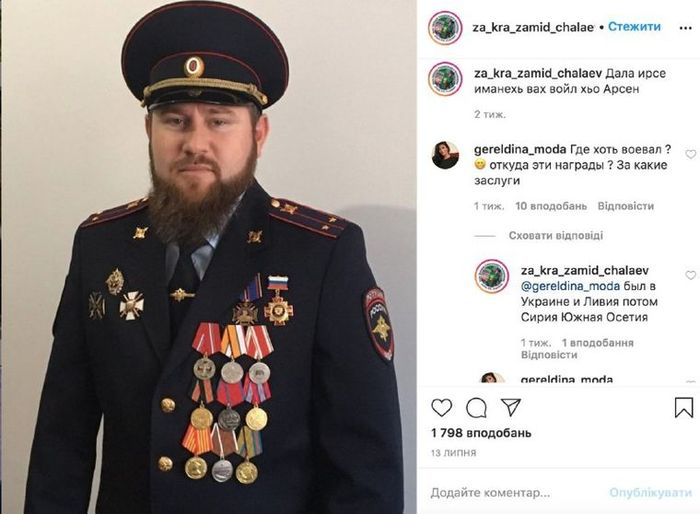Open gereldina_moda's profile picture

point(445,155)
